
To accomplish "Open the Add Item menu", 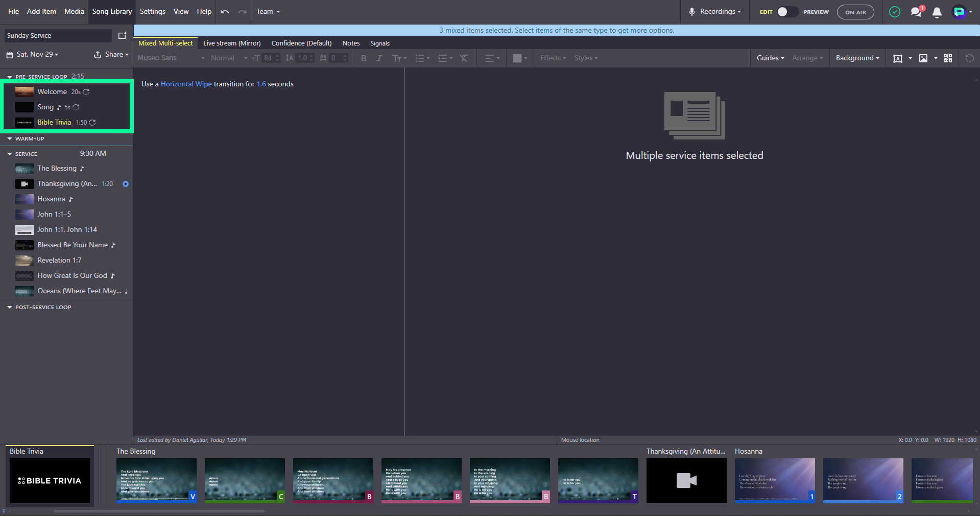I will coord(41,11).
